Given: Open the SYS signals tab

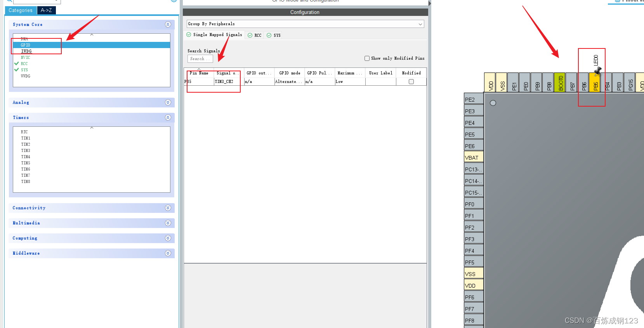Looking at the screenshot, I should (x=274, y=35).
